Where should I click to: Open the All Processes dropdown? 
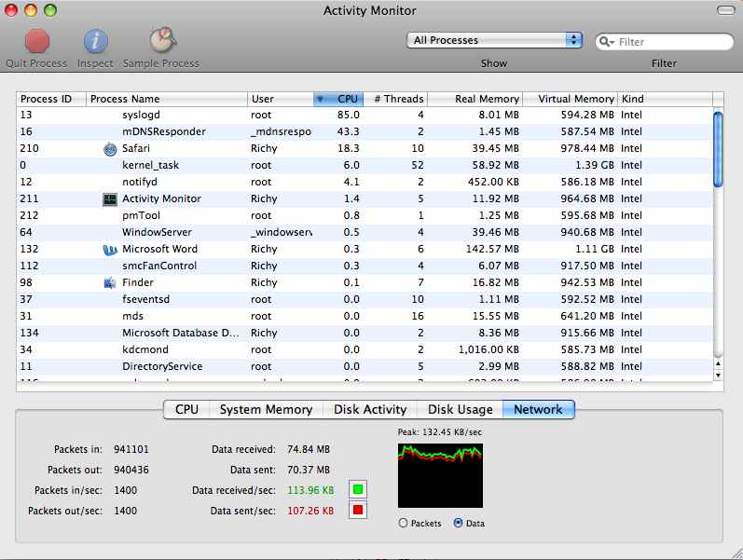point(494,40)
